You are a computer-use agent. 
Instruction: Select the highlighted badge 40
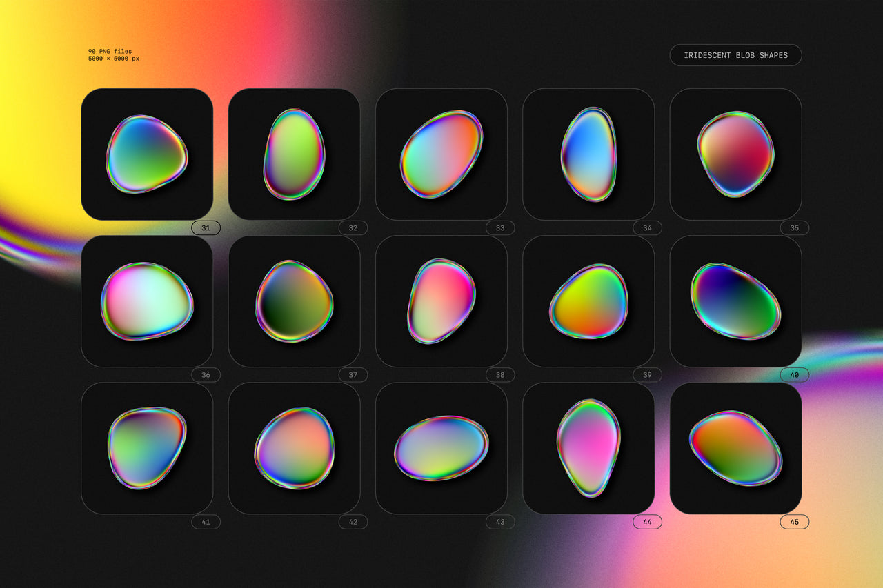[x=795, y=374]
